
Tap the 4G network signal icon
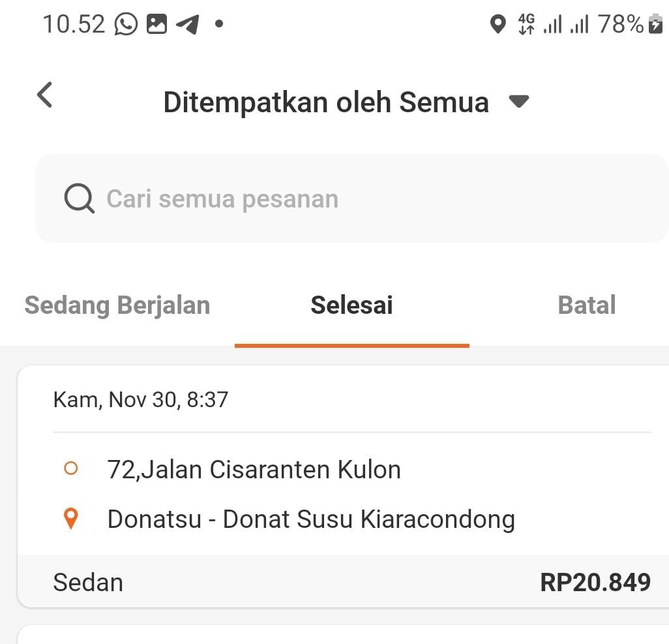click(526, 25)
